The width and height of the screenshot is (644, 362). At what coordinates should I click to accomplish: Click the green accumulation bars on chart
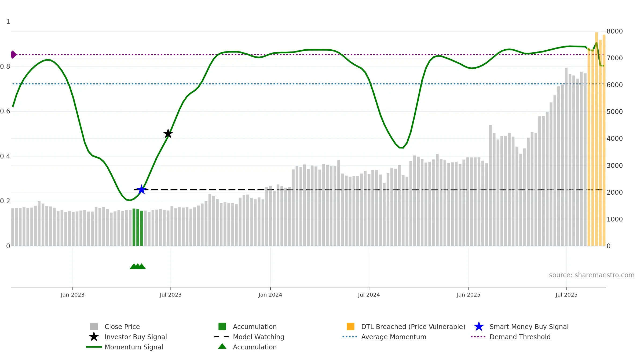click(x=138, y=228)
